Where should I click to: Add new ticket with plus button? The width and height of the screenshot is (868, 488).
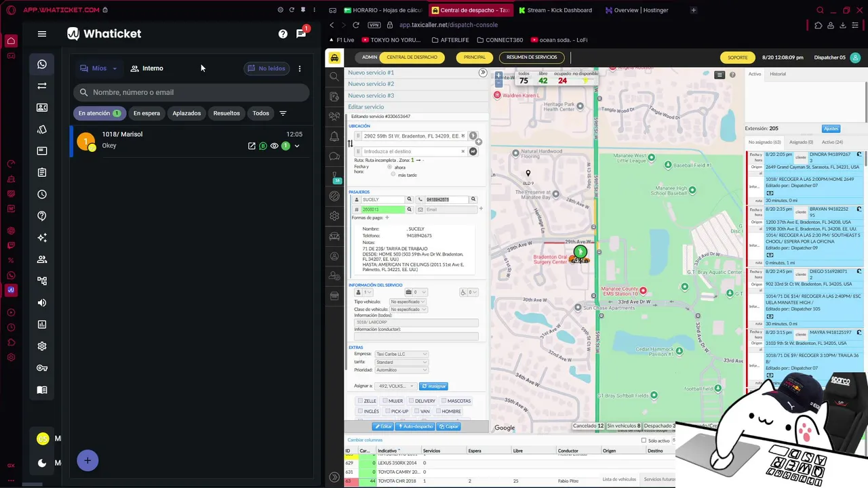pyautogui.click(x=87, y=461)
